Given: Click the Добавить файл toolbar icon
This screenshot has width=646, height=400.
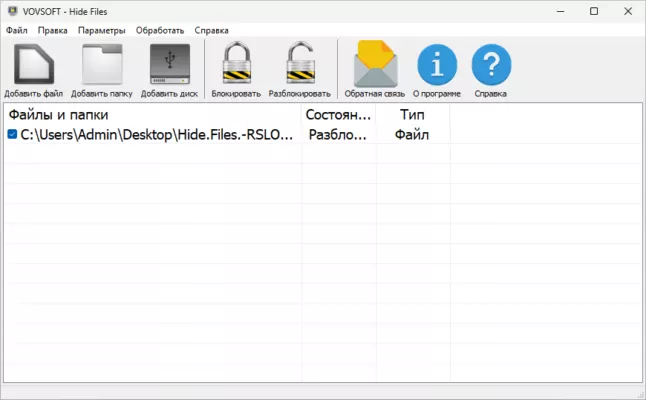Looking at the screenshot, I should click(34, 64).
